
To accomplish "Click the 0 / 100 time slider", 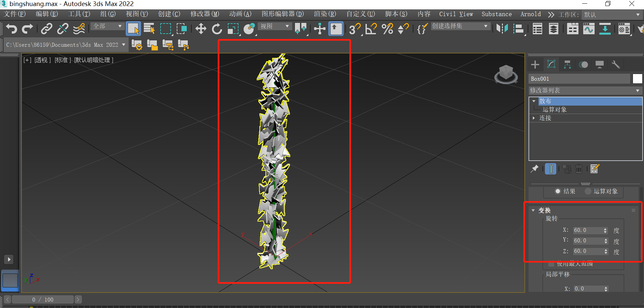I will [x=43, y=300].
